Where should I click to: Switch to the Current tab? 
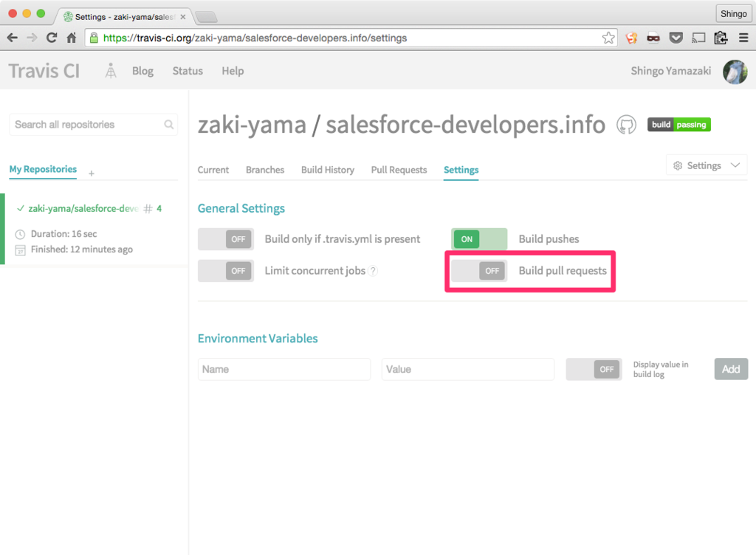(x=213, y=170)
